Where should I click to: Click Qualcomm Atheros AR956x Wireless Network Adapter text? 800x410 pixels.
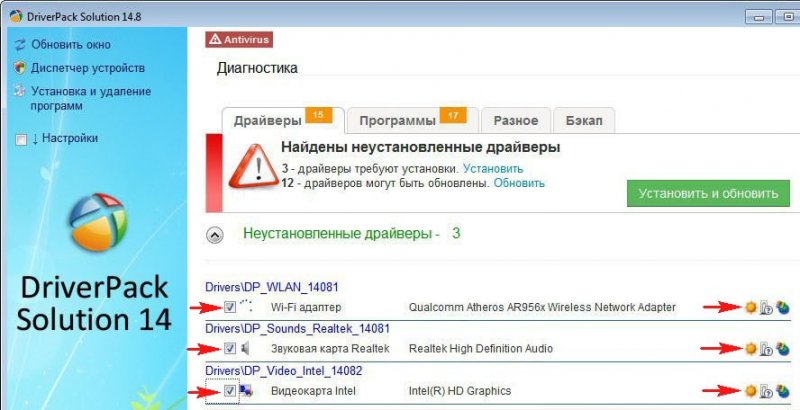point(542,308)
